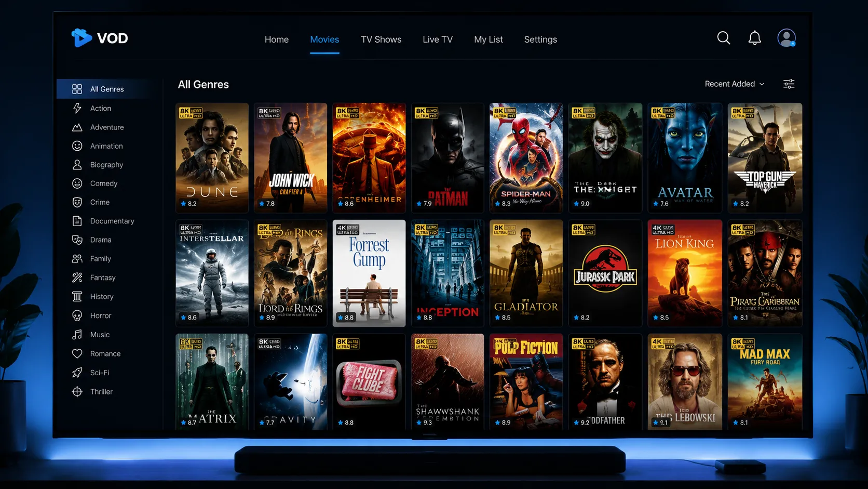Click the All Genres grid icon
868x489 pixels.
[x=77, y=89]
